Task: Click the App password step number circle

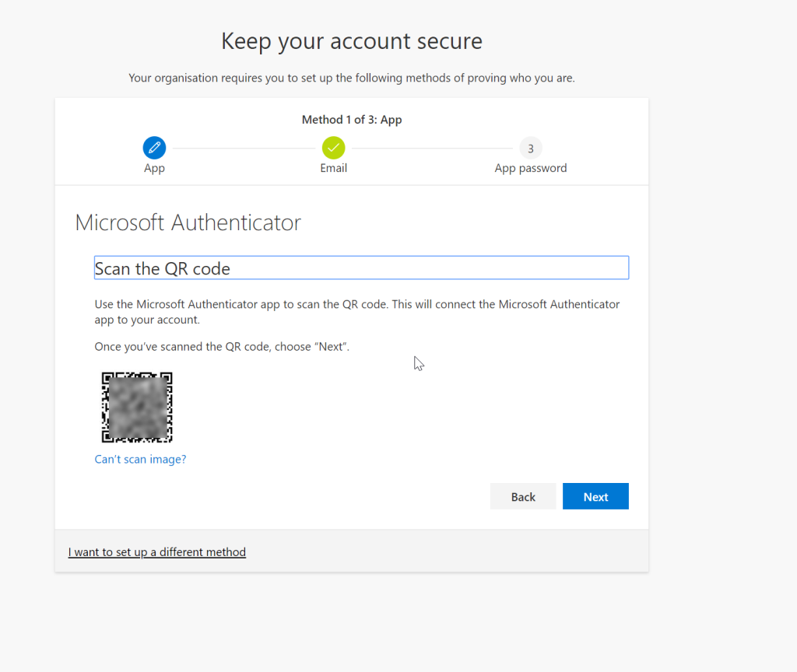Action: (531, 147)
